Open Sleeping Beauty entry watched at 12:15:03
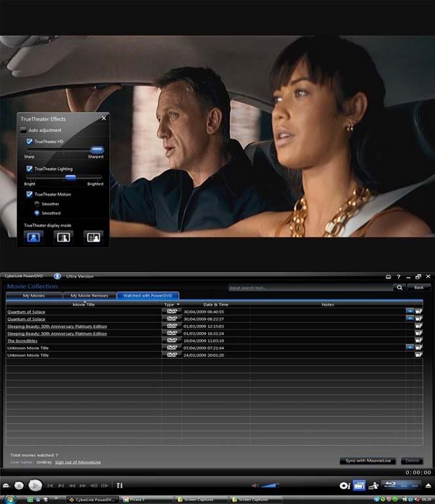 click(x=57, y=326)
